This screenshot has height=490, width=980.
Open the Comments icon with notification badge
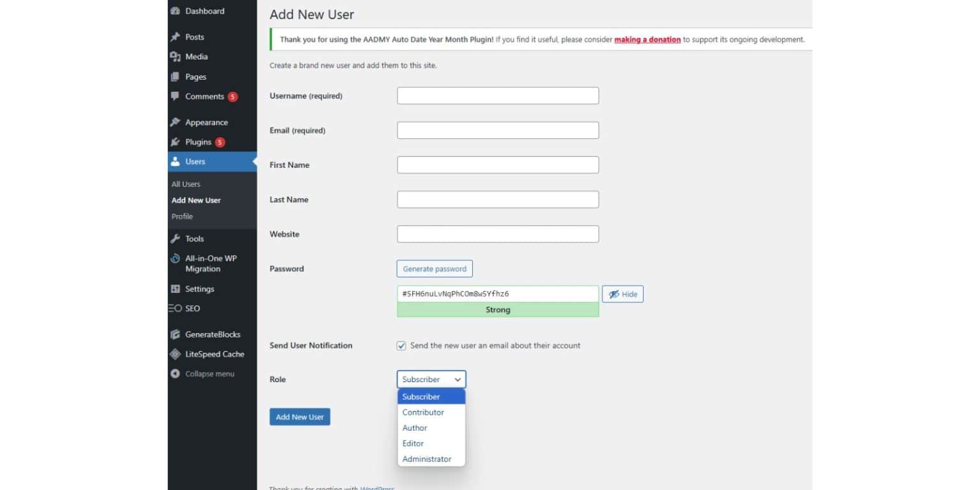click(175, 96)
